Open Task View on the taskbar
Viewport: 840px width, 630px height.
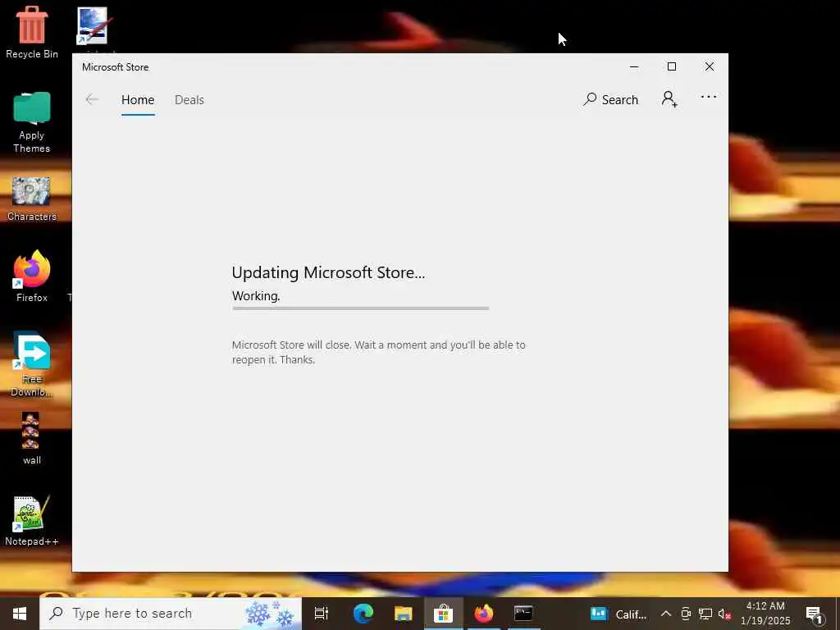[322, 614]
